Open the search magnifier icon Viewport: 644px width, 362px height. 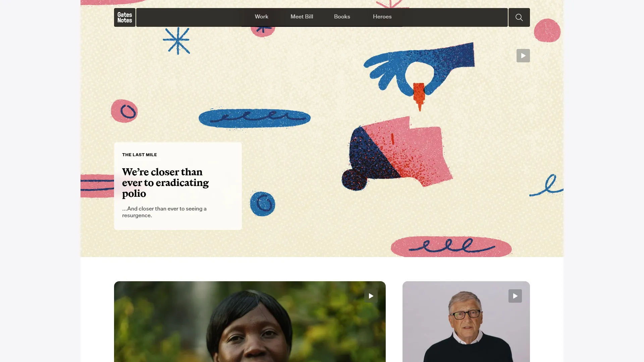click(519, 17)
